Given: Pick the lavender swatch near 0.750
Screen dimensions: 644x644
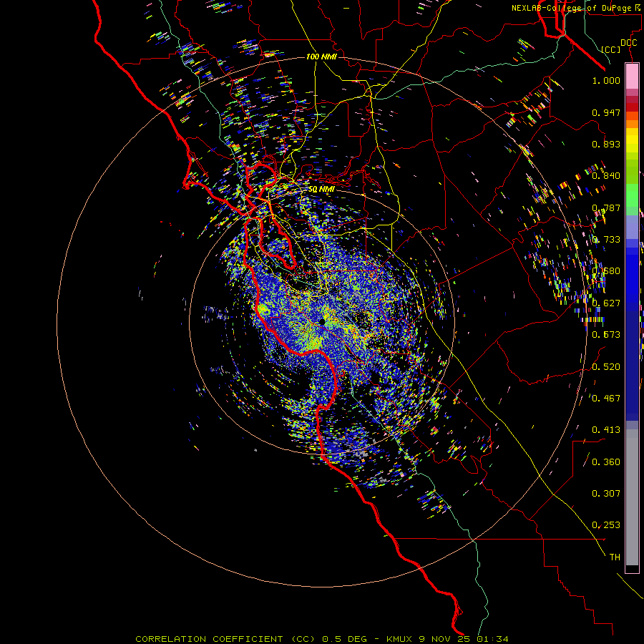Looking at the screenshot, I should pos(632,227).
